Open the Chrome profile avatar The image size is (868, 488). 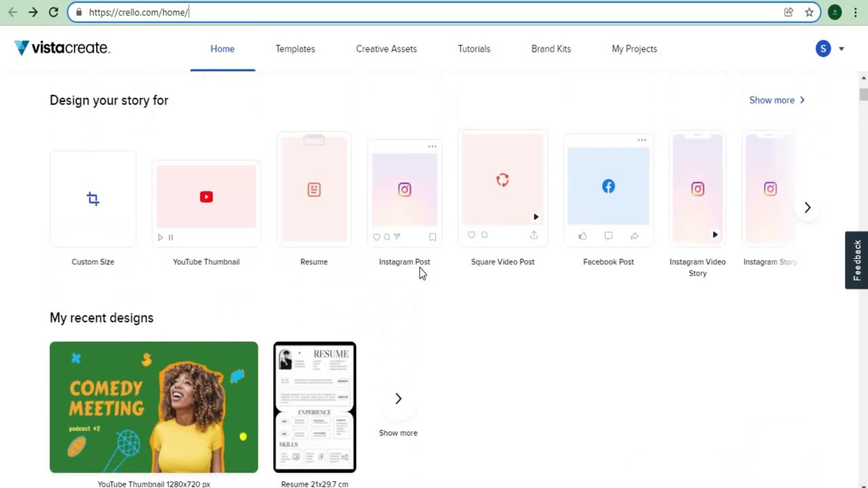point(835,12)
